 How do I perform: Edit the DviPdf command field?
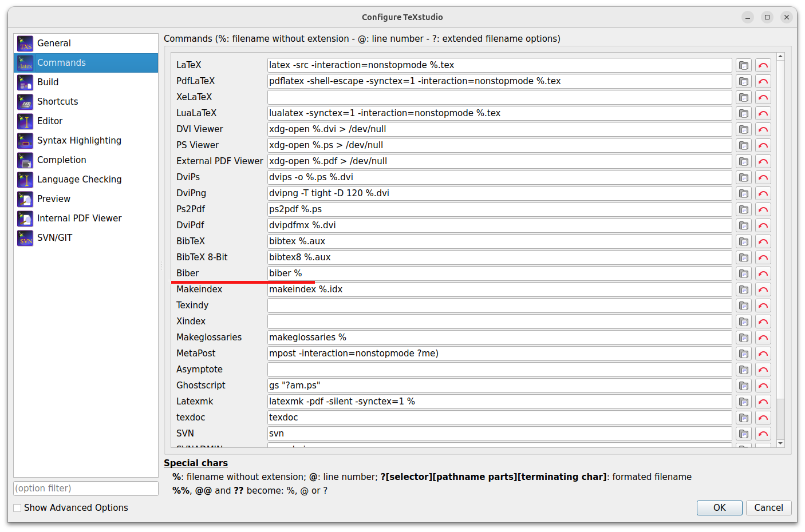click(499, 225)
